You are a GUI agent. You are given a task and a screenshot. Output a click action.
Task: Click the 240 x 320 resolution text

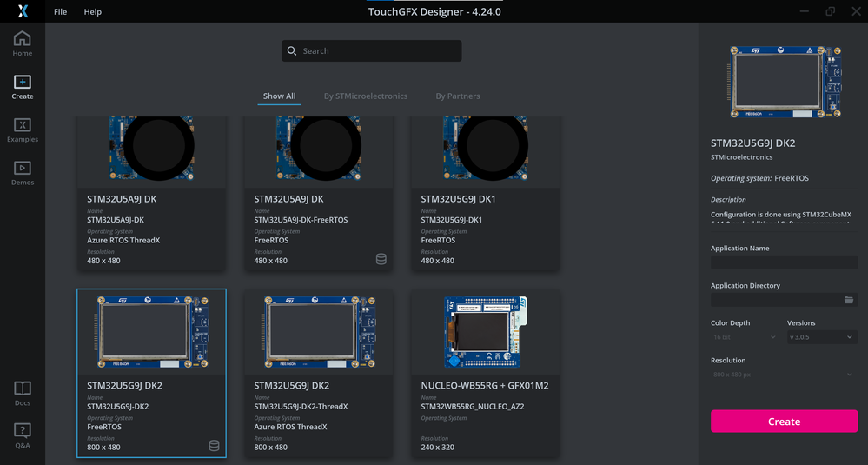point(437,448)
